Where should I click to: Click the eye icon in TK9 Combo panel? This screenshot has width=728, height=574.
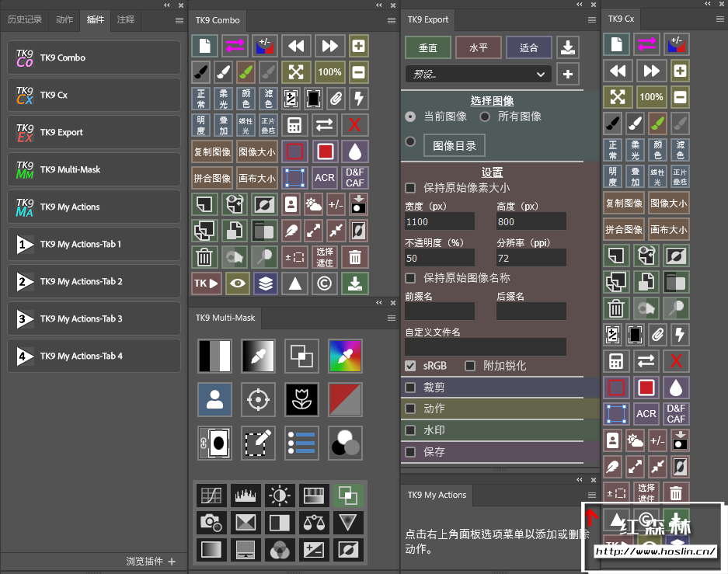(x=237, y=284)
